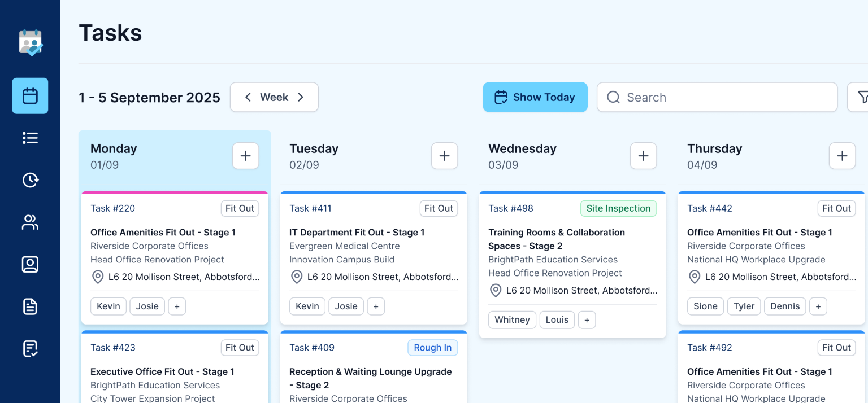The width and height of the screenshot is (868, 403).
Task: Click the app logo at top of sidebar
Action: [x=31, y=43]
